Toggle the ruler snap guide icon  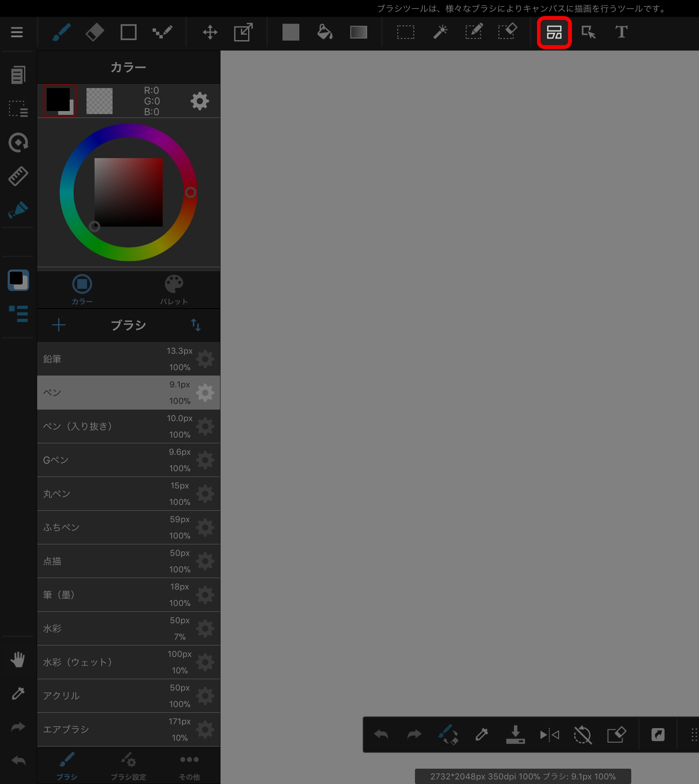tap(18, 176)
